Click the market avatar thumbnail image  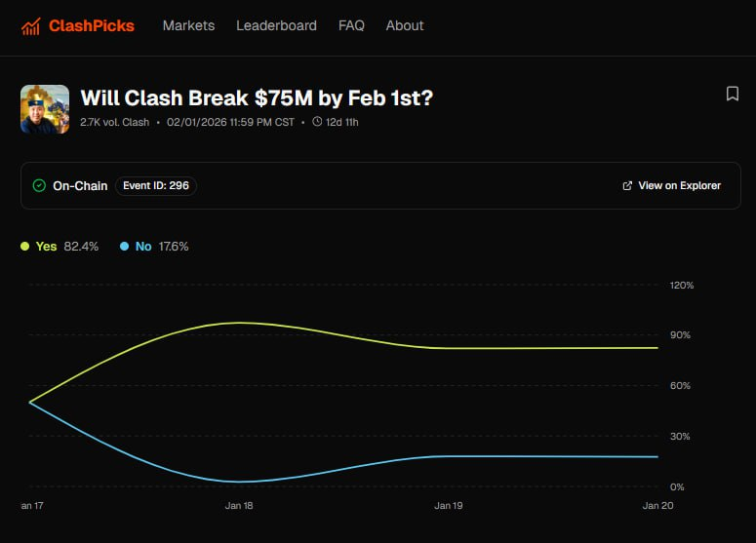[45, 108]
